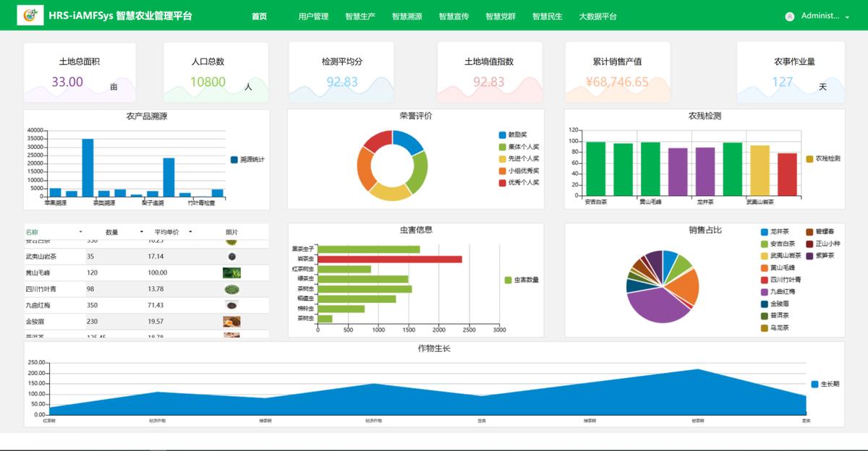Image resolution: width=868 pixels, height=451 pixels.
Task: Open the 用户管理 menu
Action: [313, 15]
